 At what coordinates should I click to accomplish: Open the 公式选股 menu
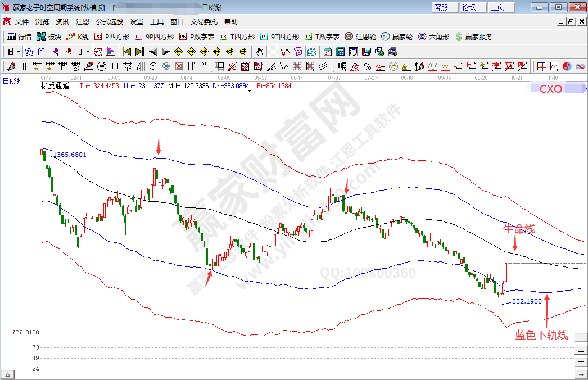[x=109, y=22]
